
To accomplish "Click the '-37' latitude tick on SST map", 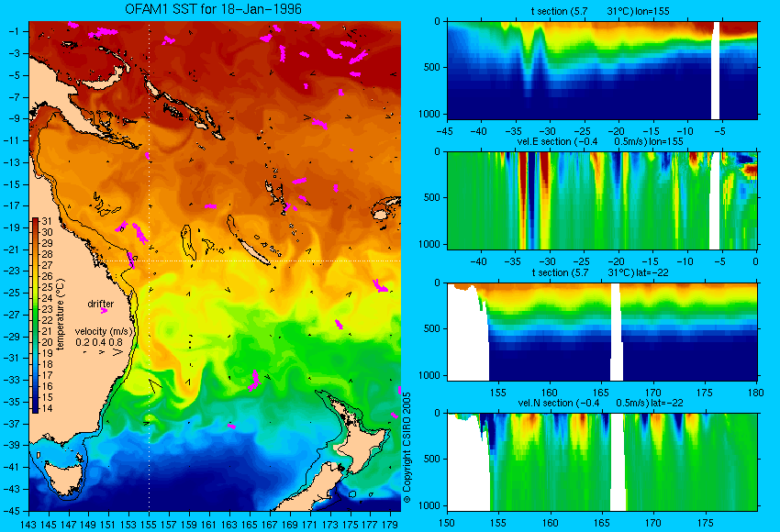I will click(x=11, y=424).
